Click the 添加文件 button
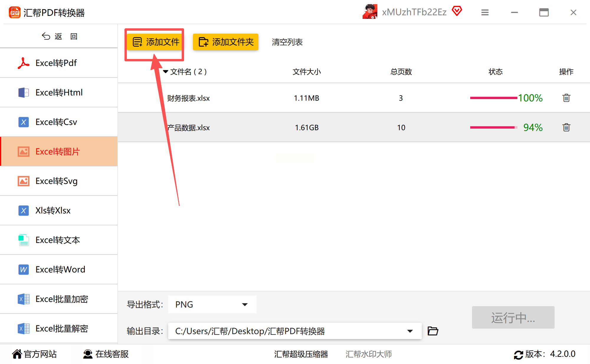590x364 pixels. click(x=155, y=42)
